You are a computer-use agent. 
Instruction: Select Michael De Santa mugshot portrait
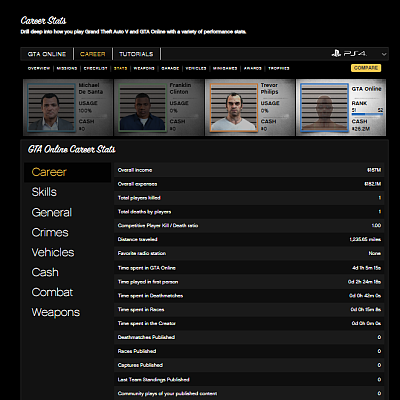(x=51, y=107)
